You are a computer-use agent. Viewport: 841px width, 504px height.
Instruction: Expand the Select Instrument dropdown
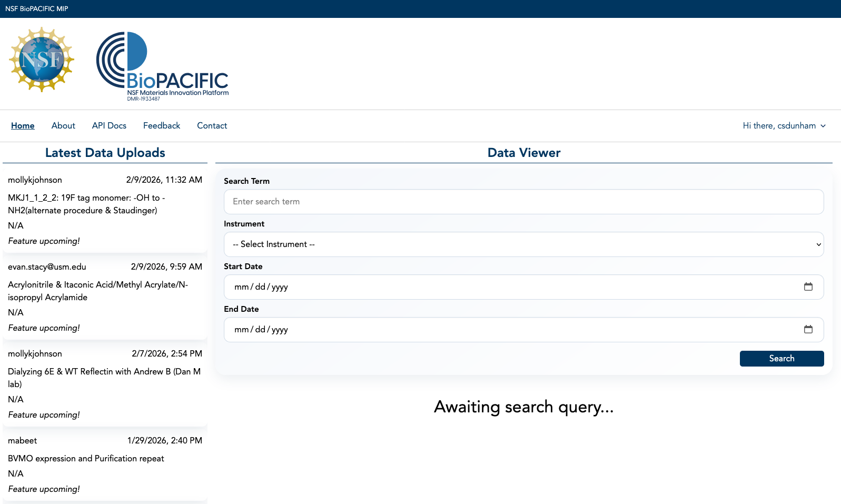click(x=523, y=244)
